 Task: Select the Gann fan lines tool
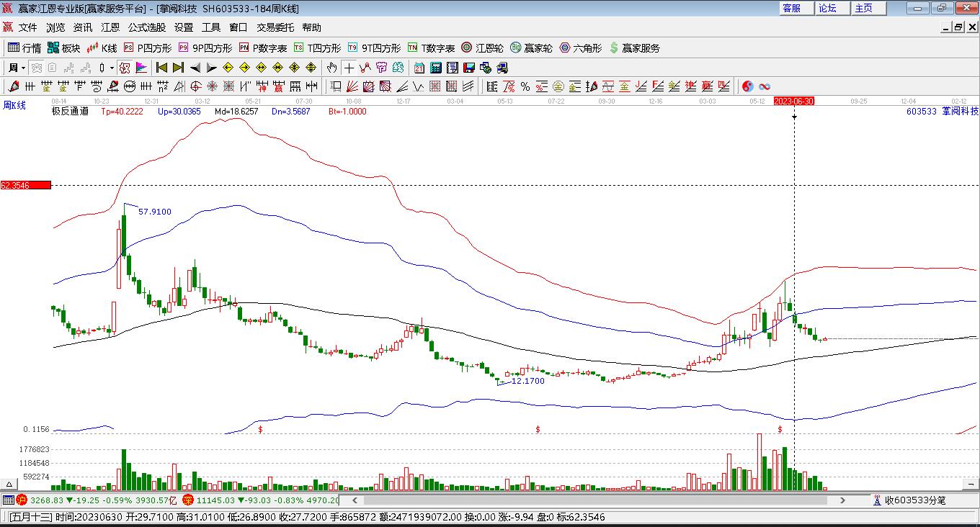[x=352, y=86]
